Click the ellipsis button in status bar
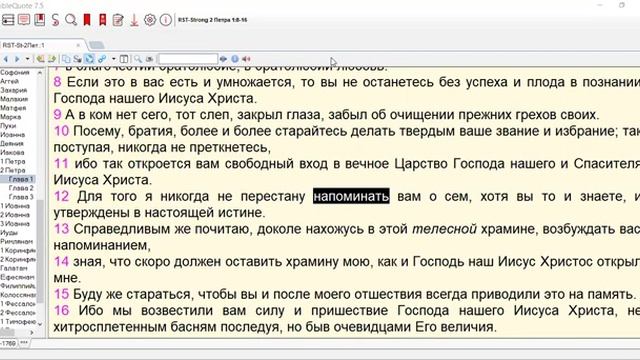 pyautogui.click(x=24, y=343)
